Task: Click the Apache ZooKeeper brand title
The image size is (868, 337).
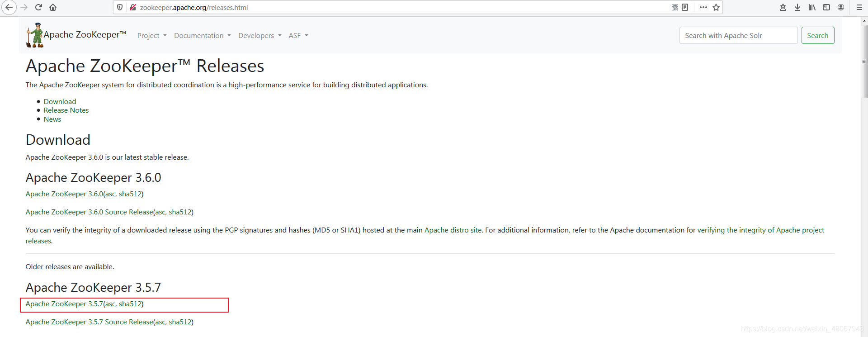Action: pos(85,35)
